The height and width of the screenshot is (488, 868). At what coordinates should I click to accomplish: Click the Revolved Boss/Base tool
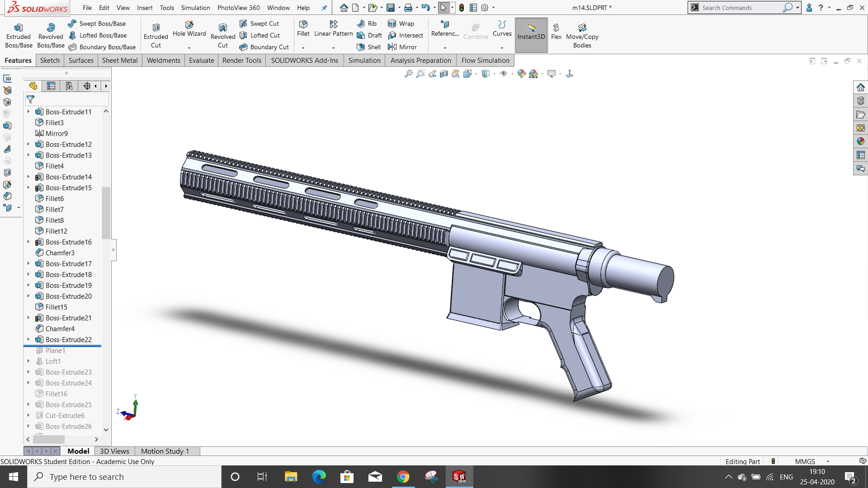pos(51,36)
